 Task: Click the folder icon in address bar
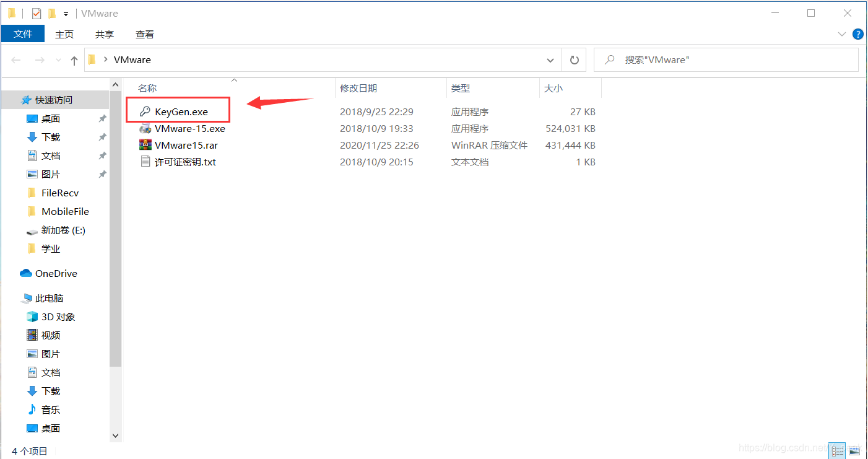click(92, 59)
